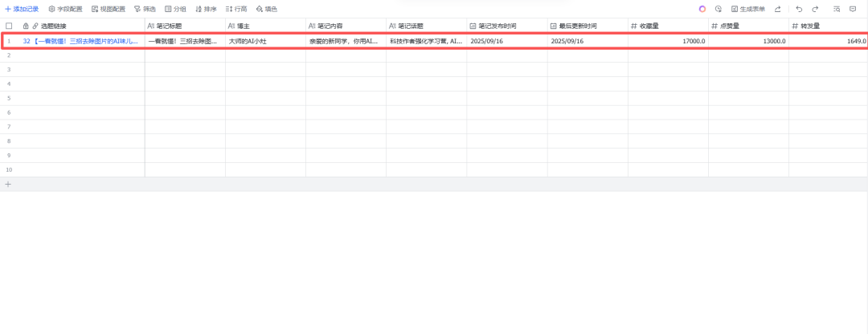Select the 转发量 column header
The width and height of the screenshot is (868, 334).
pyautogui.click(x=828, y=26)
